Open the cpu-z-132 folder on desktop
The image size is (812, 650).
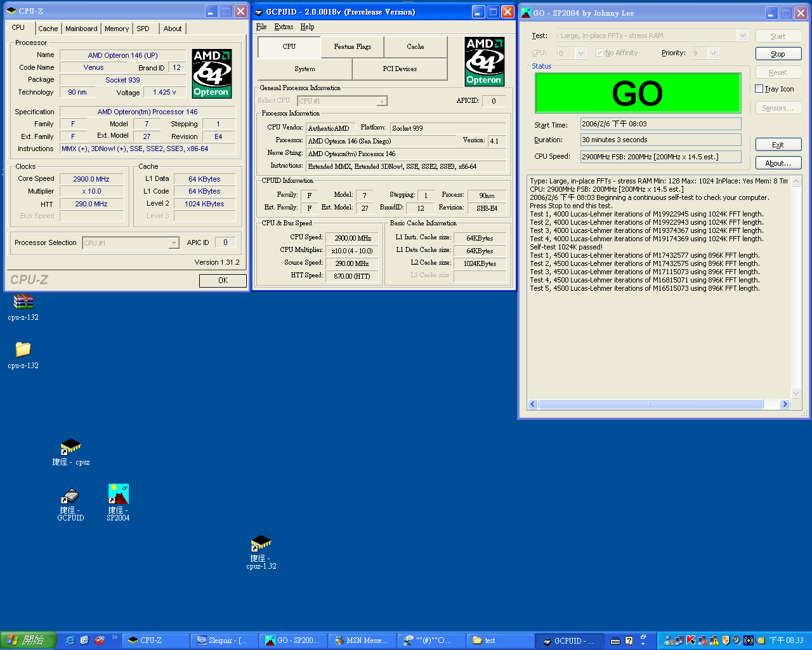point(23,349)
